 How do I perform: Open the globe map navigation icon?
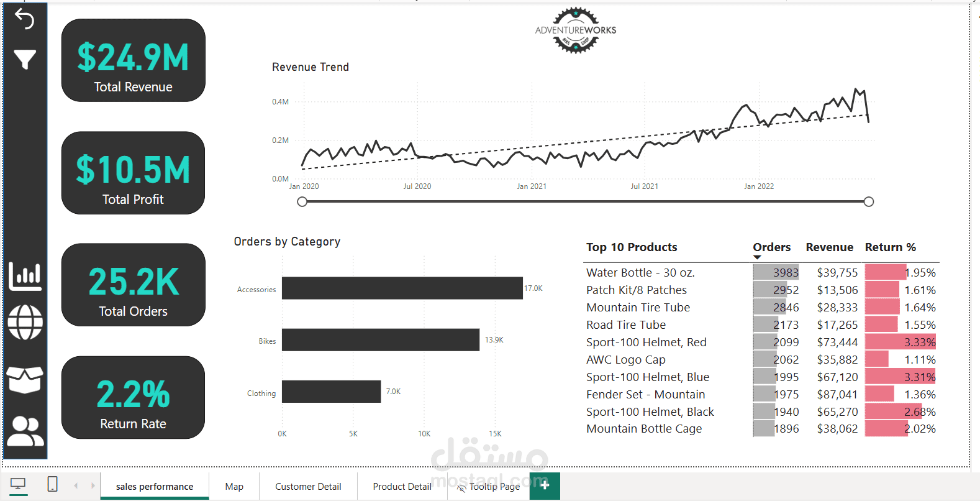[25, 323]
